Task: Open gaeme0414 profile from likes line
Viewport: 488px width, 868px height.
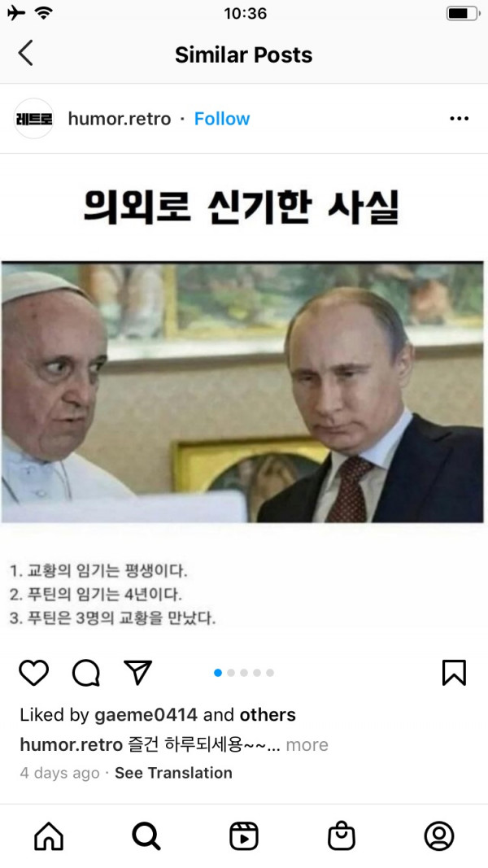Action: tap(146, 715)
